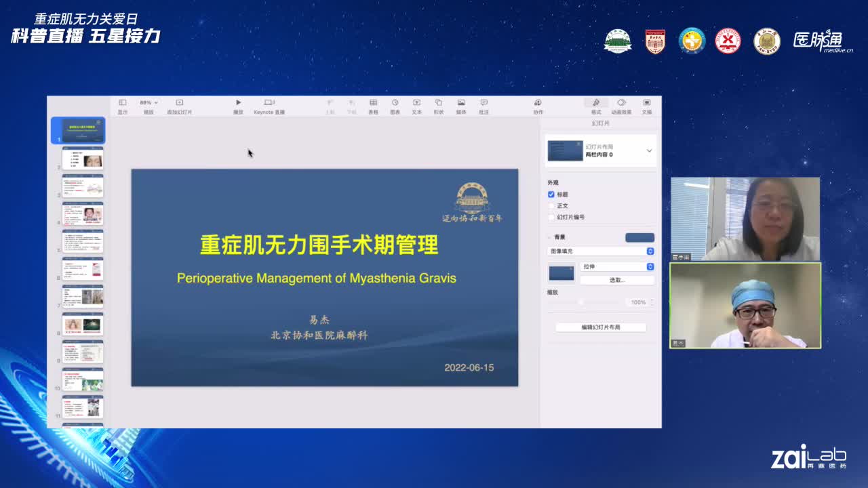Enable the 幻灯片编号 slide number checkbox
Screen dimensions: 868x488
click(x=551, y=218)
